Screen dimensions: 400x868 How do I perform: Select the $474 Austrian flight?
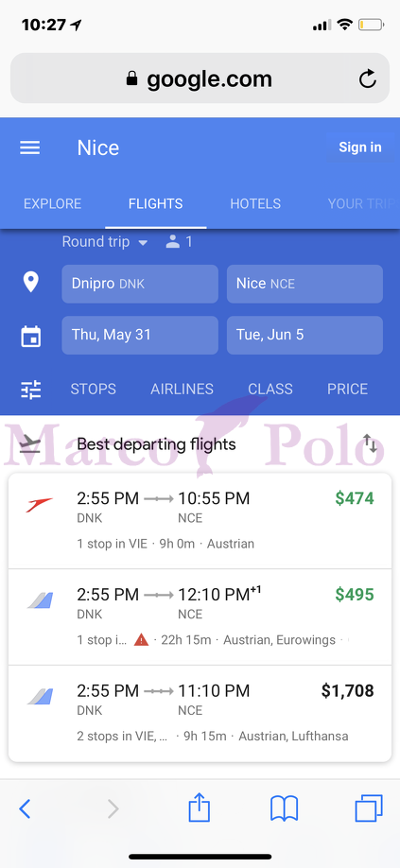click(x=200, y=520)
